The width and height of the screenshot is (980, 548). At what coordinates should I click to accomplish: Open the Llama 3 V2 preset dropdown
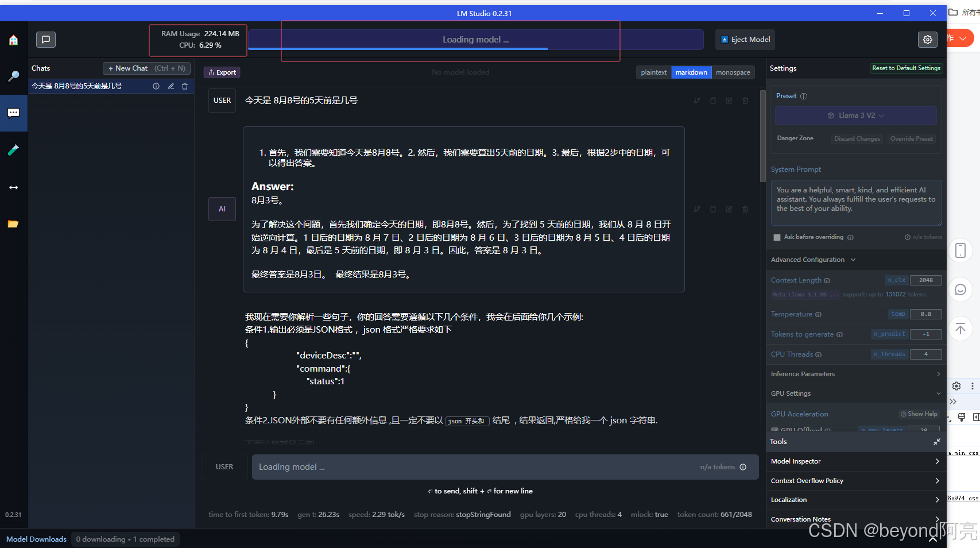855,115
